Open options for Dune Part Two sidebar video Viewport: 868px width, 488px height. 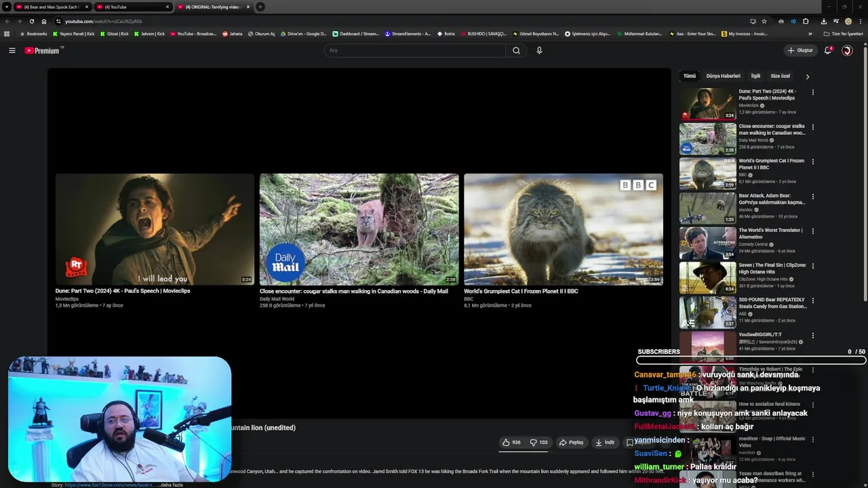point(813,92)
